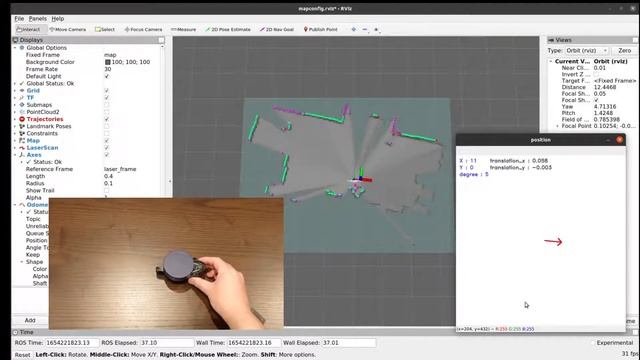
Task: Click the TF display icon
Action: (22, 98)
